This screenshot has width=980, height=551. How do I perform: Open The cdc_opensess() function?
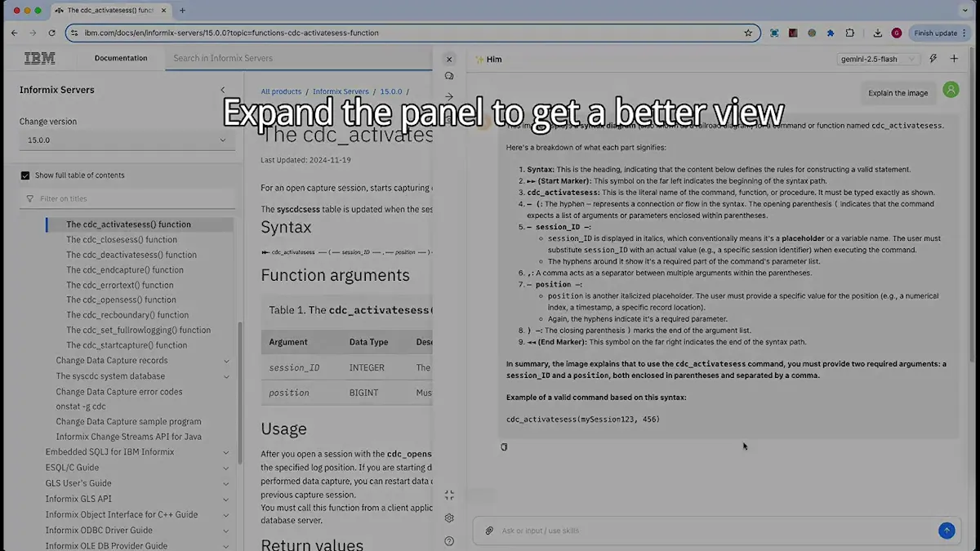pos(121,300)
